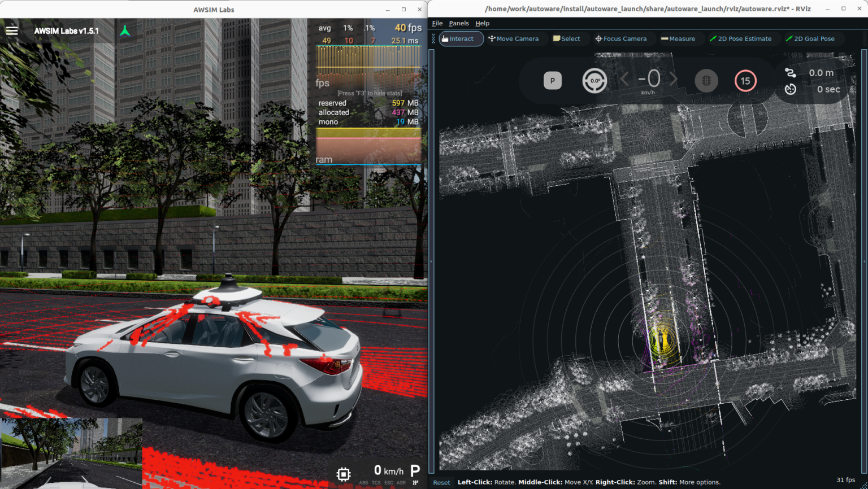Click the right turn signal arrow
Viewport: 868px width, 489px height.
(x=674, y=80)
